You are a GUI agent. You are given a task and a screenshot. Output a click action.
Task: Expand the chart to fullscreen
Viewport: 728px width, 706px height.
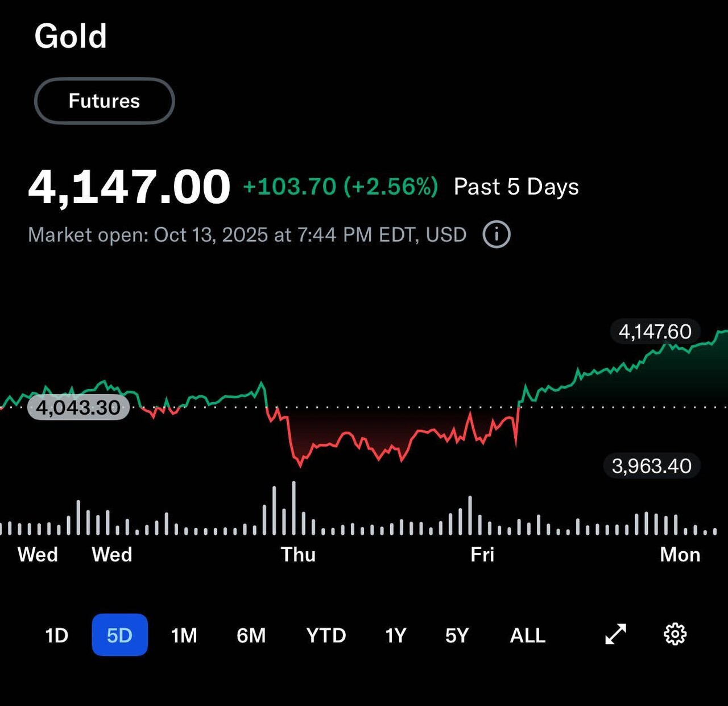[615, 634]
